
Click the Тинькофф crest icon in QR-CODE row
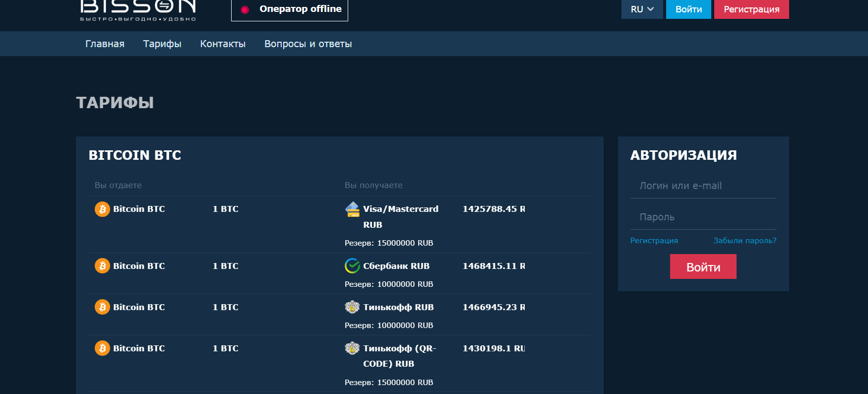coord(352,348)
